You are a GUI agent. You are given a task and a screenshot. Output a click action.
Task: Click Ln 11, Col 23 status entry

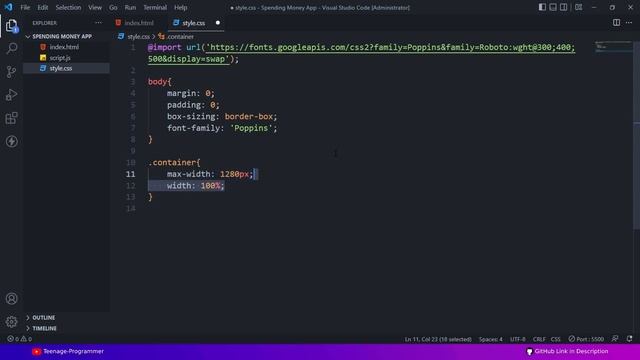point(438,339)
